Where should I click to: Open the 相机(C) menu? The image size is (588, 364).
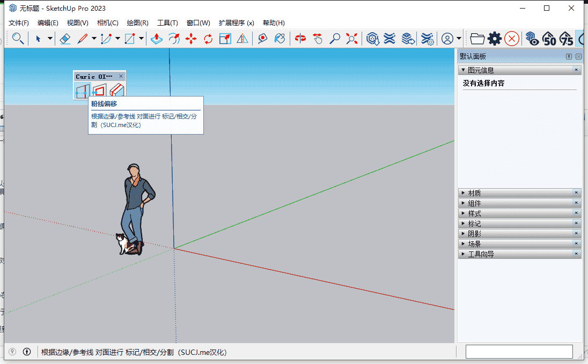click(107, 23)
